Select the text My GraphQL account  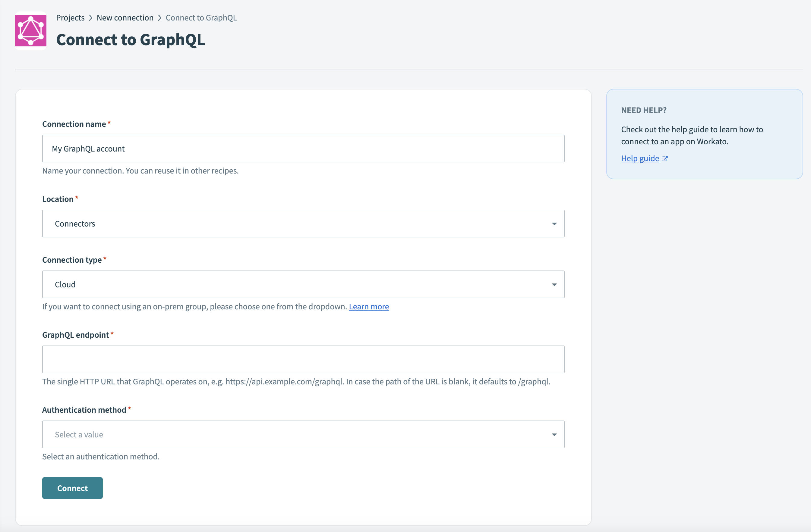tap(88, 149)
